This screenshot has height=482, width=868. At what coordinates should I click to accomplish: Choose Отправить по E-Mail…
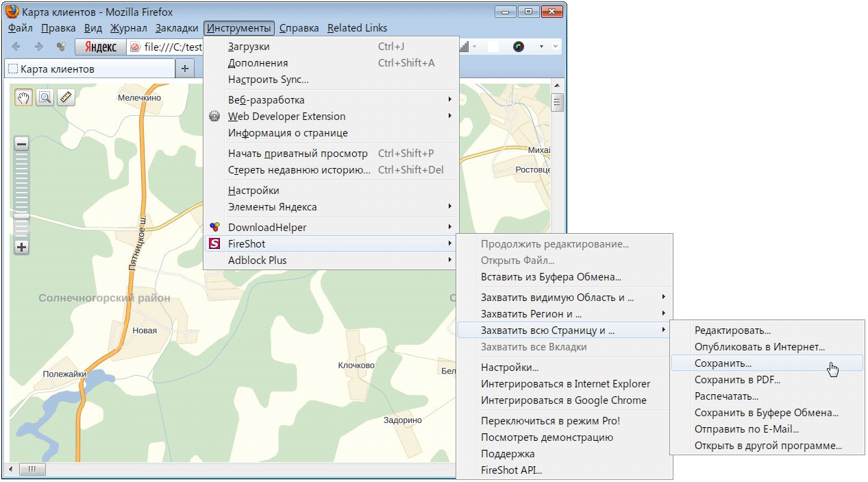[767, 429]
